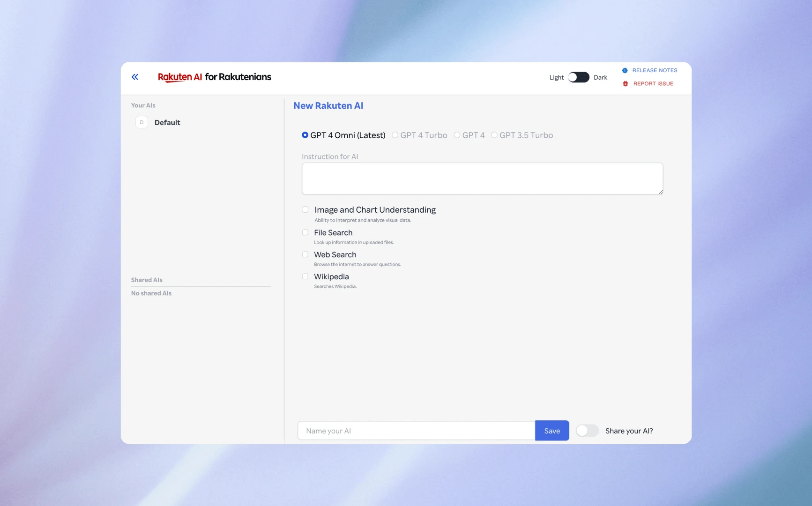The width and height of the screenshot is (812, 506).
Task: Click the Rakuten AI logo
Action: pos(179,77)
